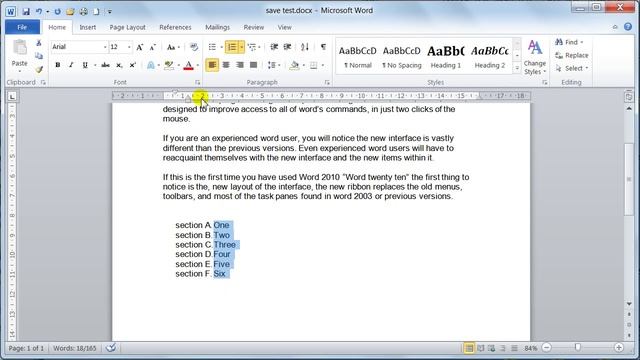Click the Shrink Font icon

pos(153,47)
